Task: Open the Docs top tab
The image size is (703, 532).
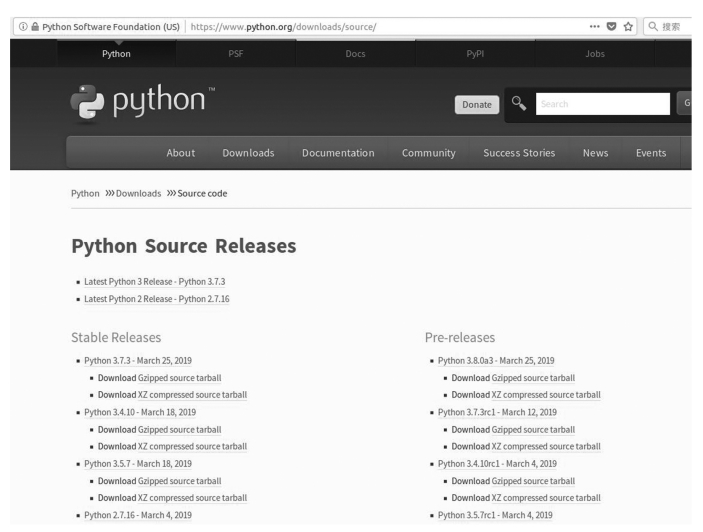Action: click(355, 54)
